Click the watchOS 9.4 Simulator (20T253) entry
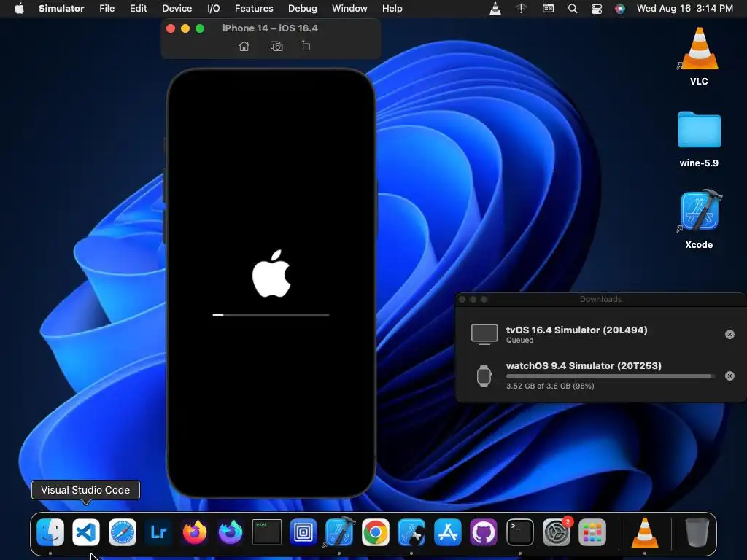This screenshot has height=560, width=747. [x=584, y=366]
